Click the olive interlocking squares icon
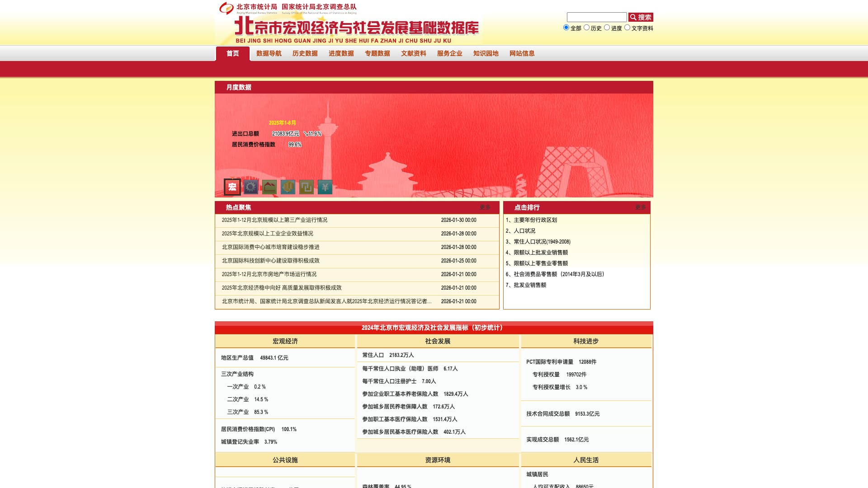The height and width of the screenshot is (488, 868). (307, 187)
